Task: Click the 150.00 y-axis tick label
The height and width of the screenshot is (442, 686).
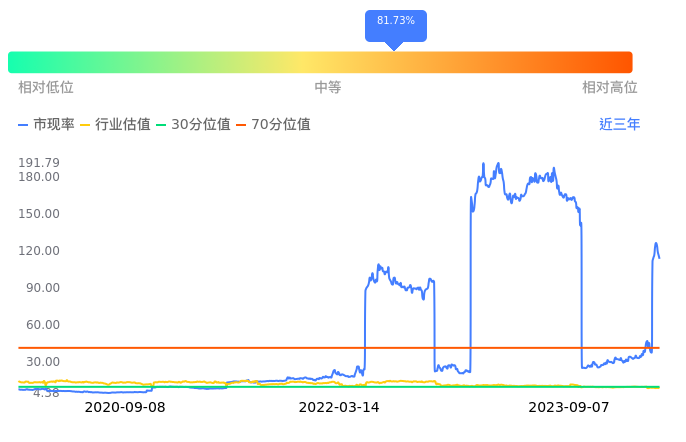Action: pyautogui.click(x=39, y=214)
